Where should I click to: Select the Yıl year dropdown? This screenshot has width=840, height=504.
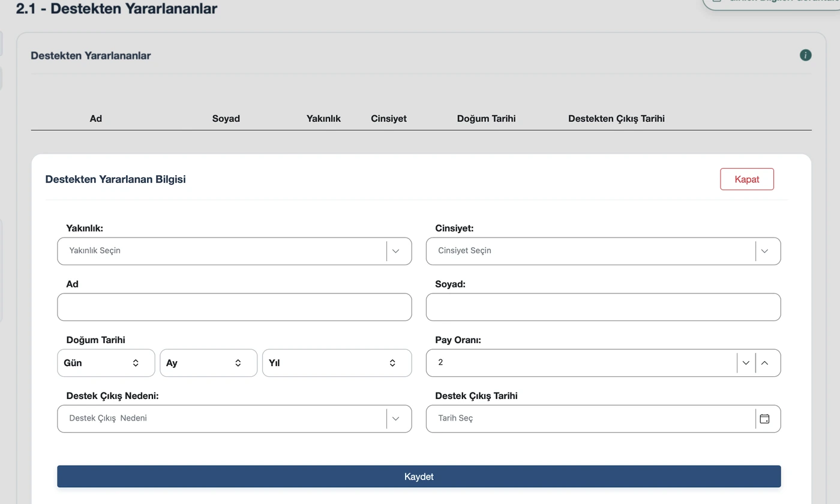click(x=337, y=363)
